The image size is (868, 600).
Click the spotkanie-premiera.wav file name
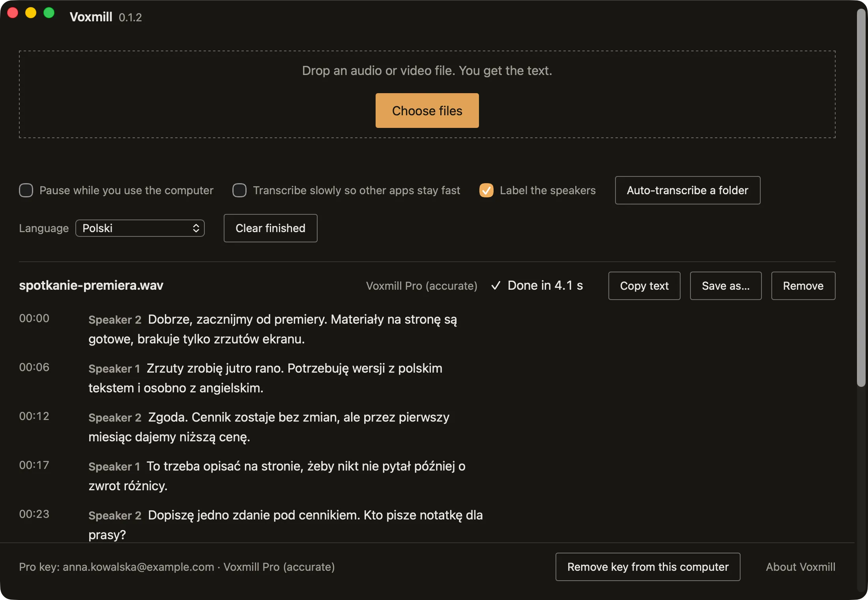[91, 285]
